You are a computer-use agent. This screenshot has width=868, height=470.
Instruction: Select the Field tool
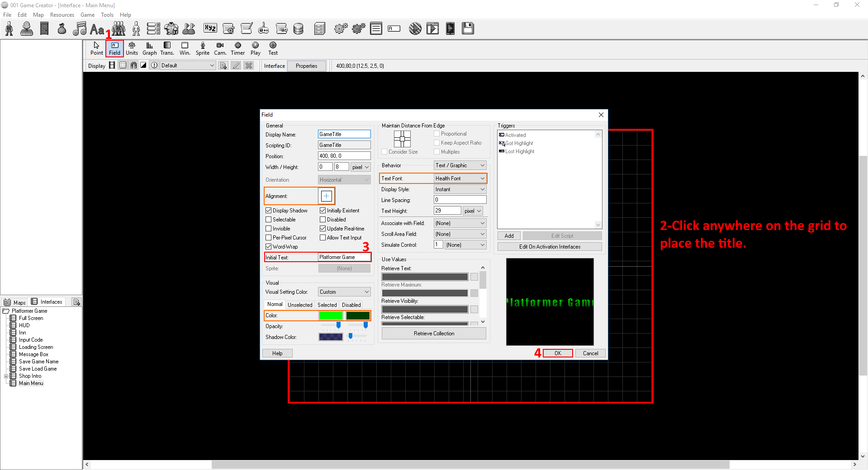point(114,48)
